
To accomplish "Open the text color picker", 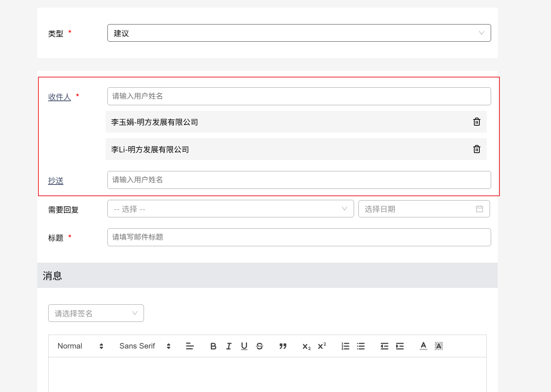I will click(423, 346).
